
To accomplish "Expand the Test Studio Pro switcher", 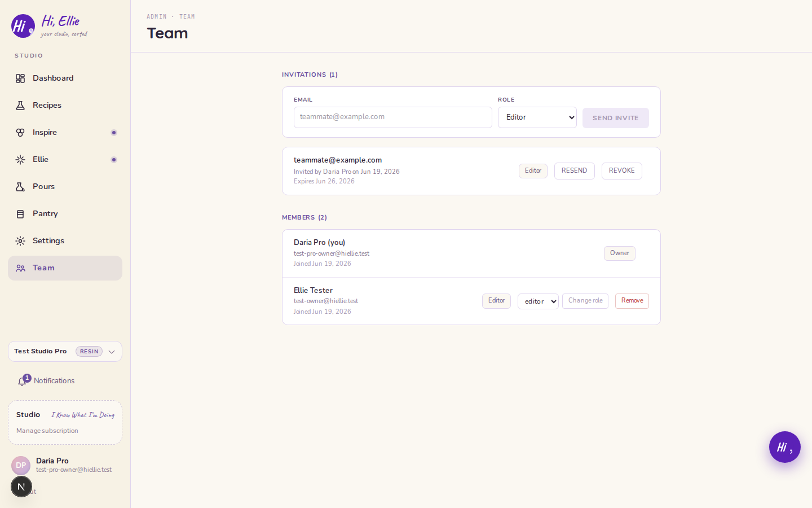I will click(x=65, y=352).
